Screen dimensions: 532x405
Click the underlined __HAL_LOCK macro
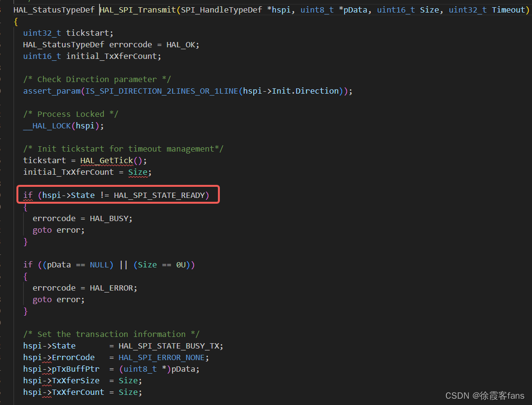coord(47,126)
